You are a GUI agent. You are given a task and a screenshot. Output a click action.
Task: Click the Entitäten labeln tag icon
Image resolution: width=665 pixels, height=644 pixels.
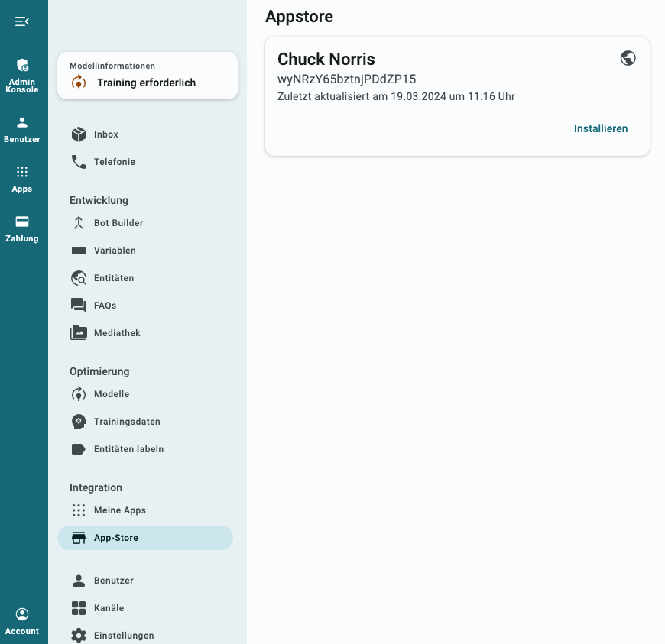pyautogui.click(x=79, y=449)
